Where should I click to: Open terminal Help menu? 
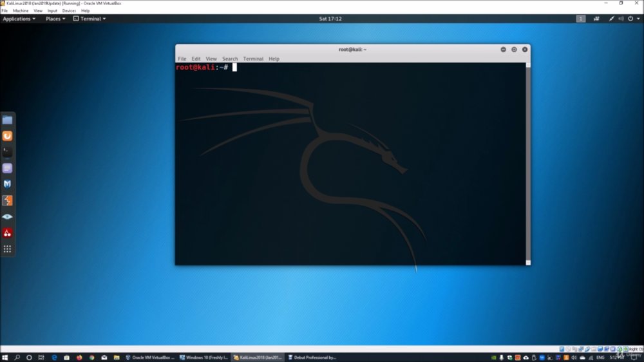point(274,59)
